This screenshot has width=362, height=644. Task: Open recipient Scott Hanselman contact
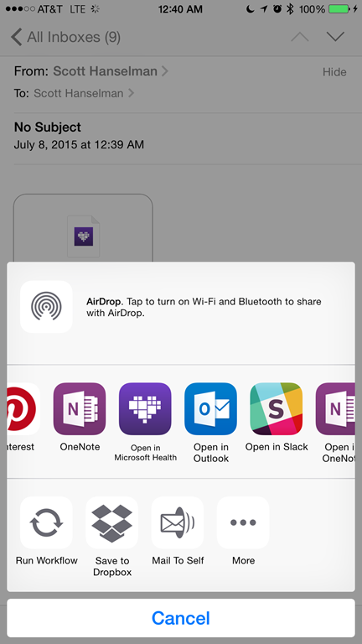tap(84, 93)
